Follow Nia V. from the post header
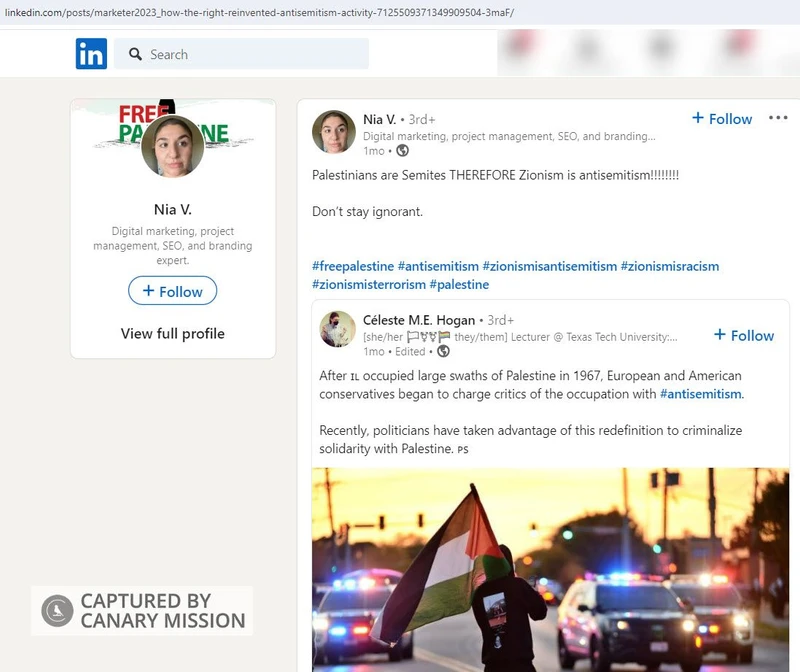800x672 pixels. [722, 119]
